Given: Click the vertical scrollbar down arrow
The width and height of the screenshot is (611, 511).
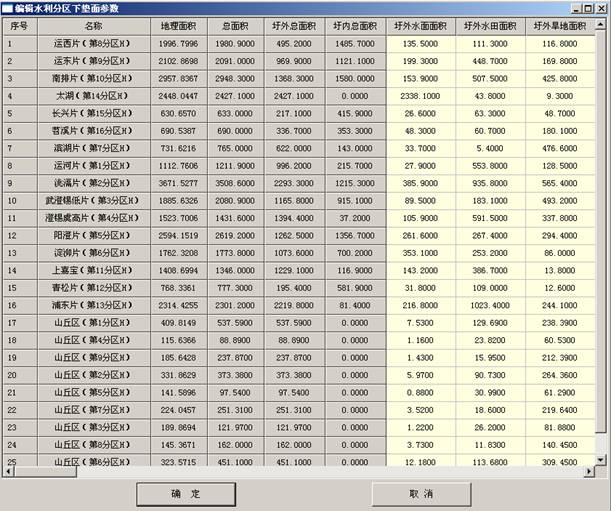Looking at the screenshot, I should (x=600, y=458).
